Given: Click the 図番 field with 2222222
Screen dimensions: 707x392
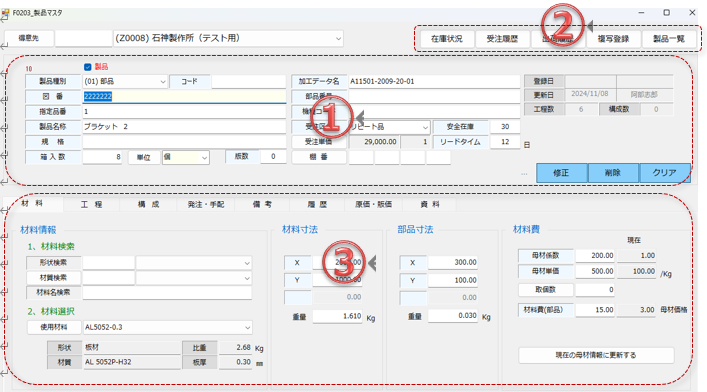Looking at the screenshot, I should (x=184, y=97).
